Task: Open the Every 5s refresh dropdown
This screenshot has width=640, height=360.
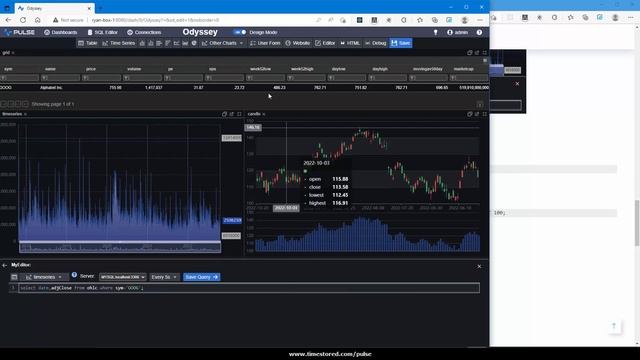Action: click(164, 277)
